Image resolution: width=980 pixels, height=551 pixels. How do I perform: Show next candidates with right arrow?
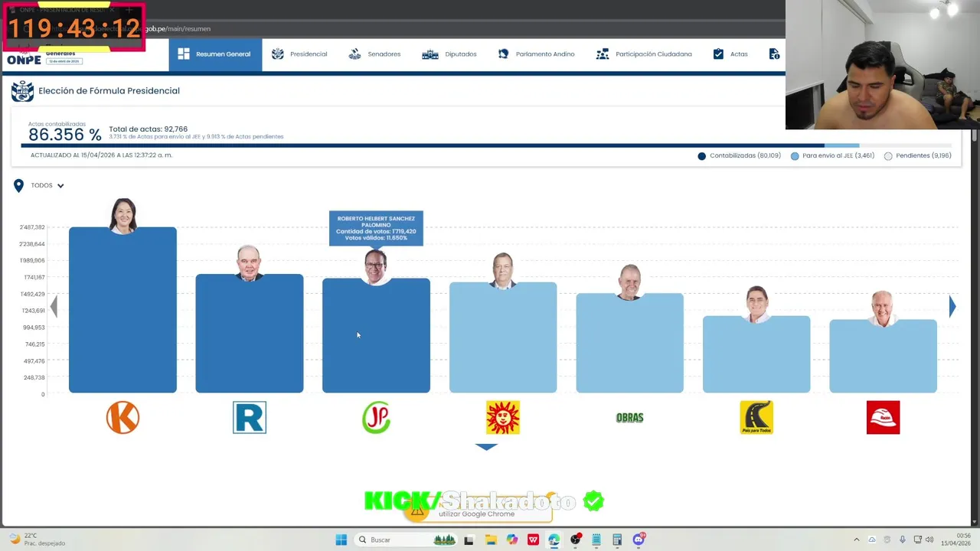tap(952, 307)
